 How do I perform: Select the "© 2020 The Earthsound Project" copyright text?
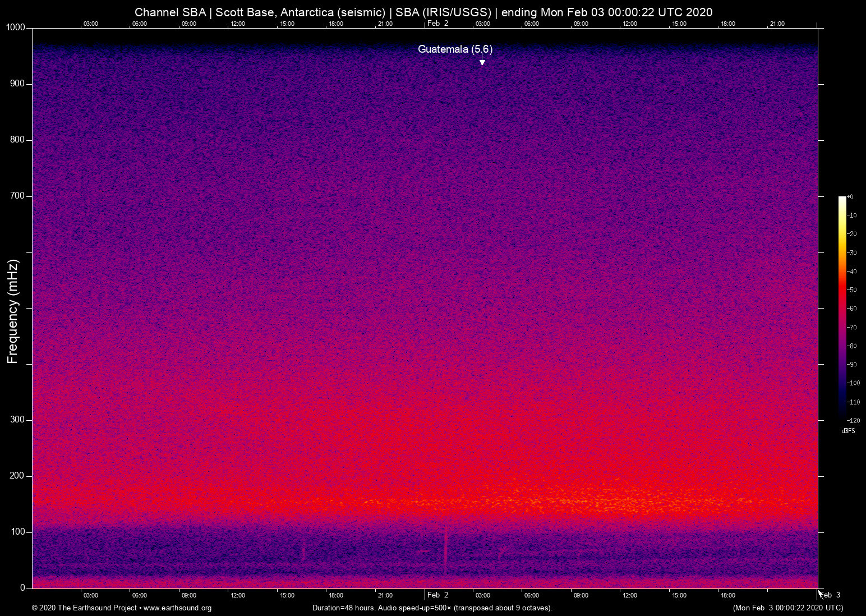click(x=84, y=608)
